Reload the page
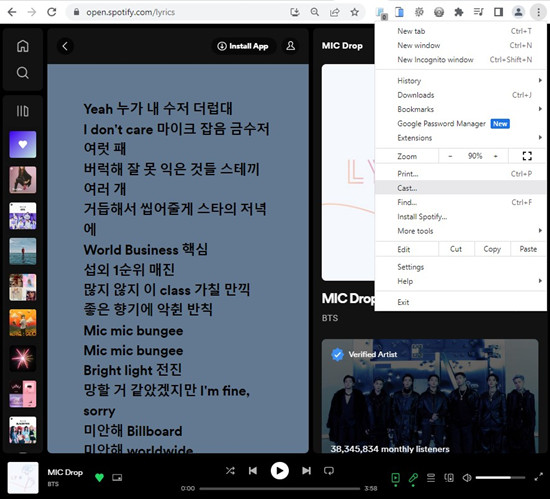The image size is (550, 499). [52, 12]
